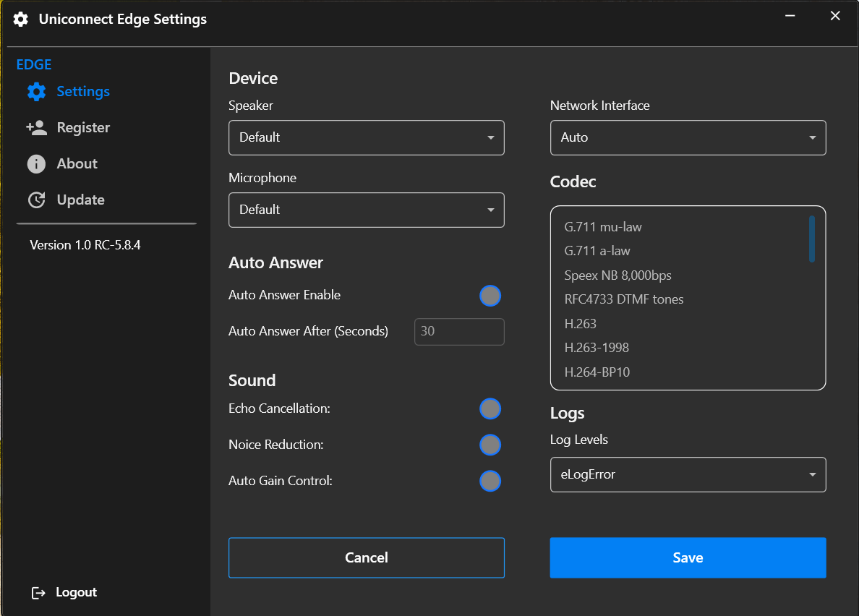Toggle the Auto Answer Enable switch
Viewport: 859px width, 616px height.
tap(490, 296)
